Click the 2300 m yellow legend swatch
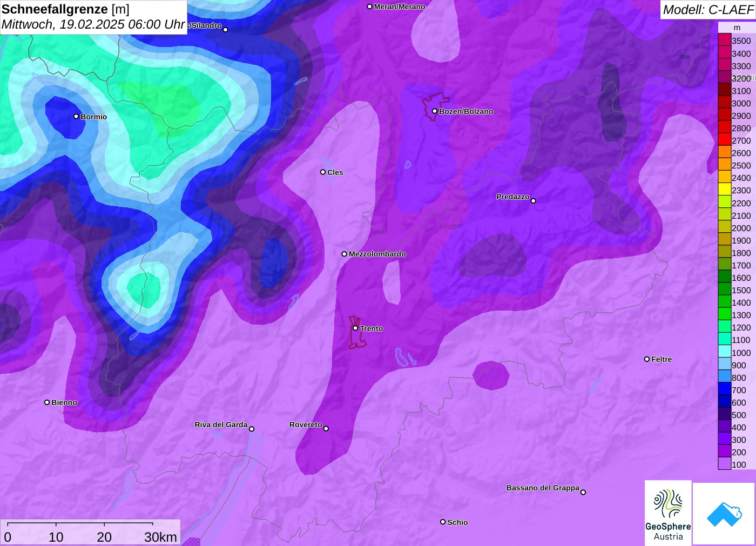Viewport: 756px width, 546px height. coord(725,190)
